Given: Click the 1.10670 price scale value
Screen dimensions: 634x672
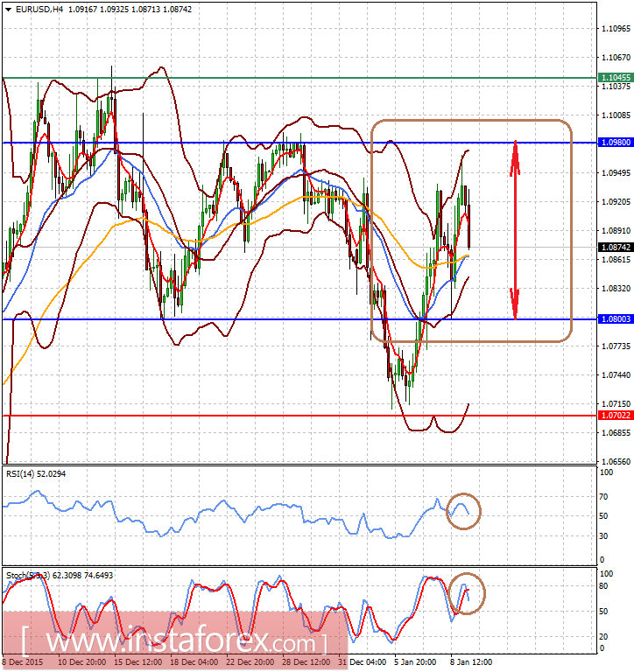Looking at the screenshot, I should point(616,58).
